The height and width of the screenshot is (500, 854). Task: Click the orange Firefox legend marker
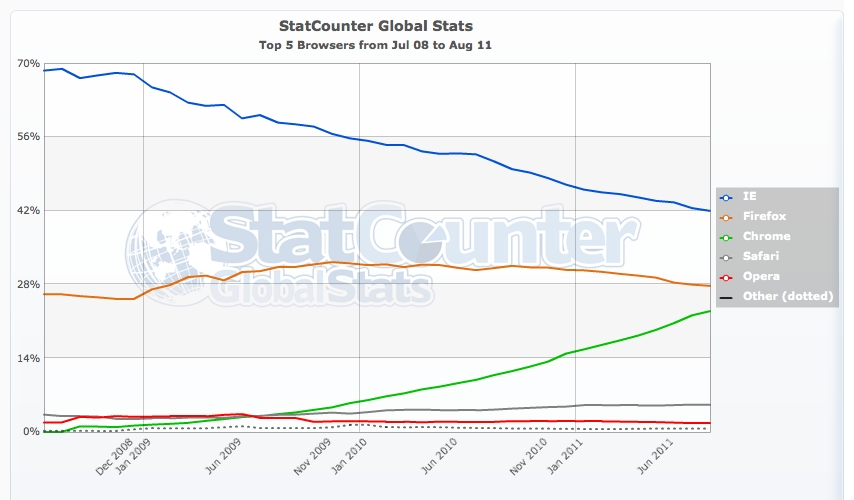coord(725,216)
